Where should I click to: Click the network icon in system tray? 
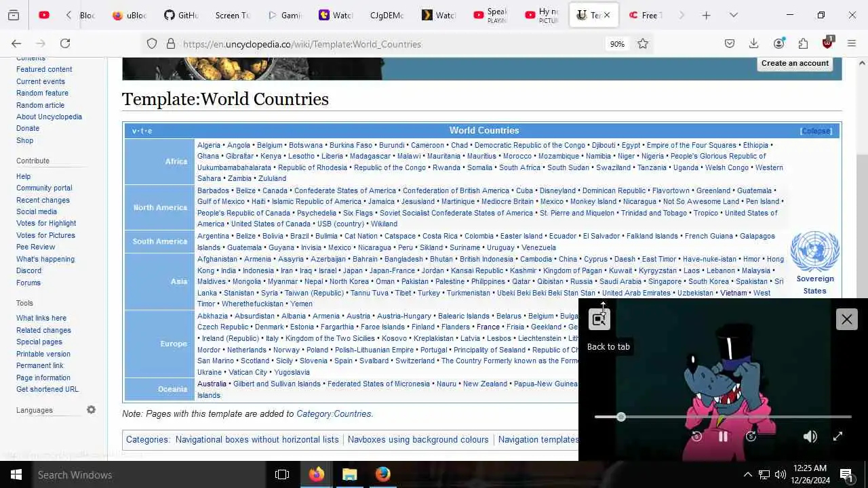point(764,474)
